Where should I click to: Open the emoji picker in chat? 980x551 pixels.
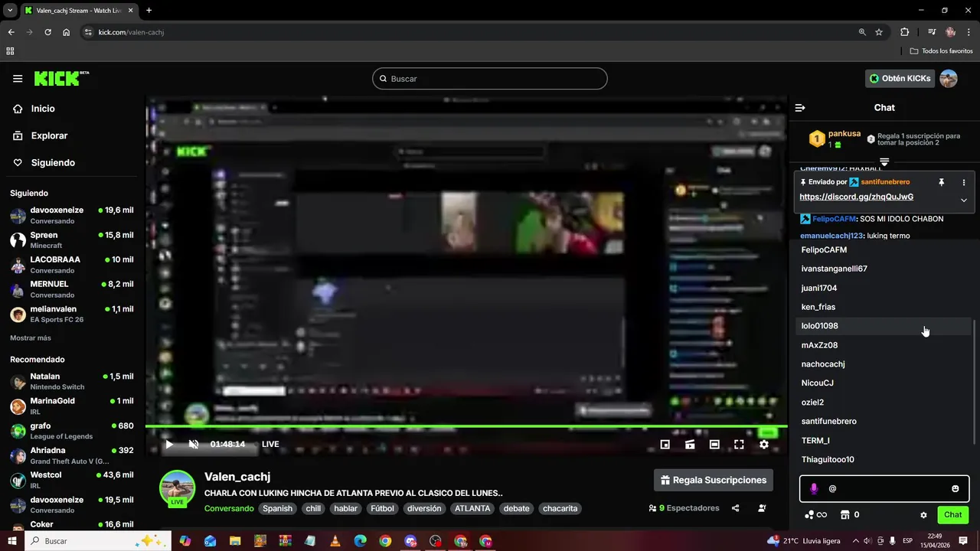[x=955, y=488]
